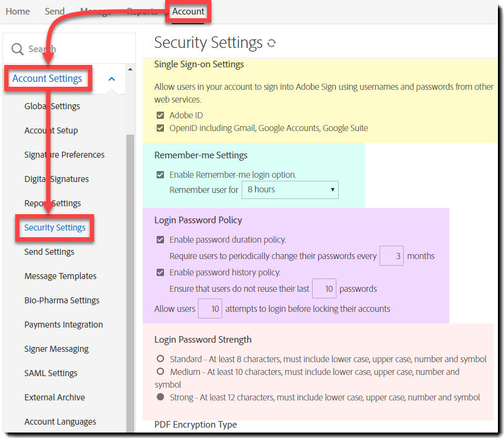Go to the Home tab
504x438 pixels.
tap(18, 12)
